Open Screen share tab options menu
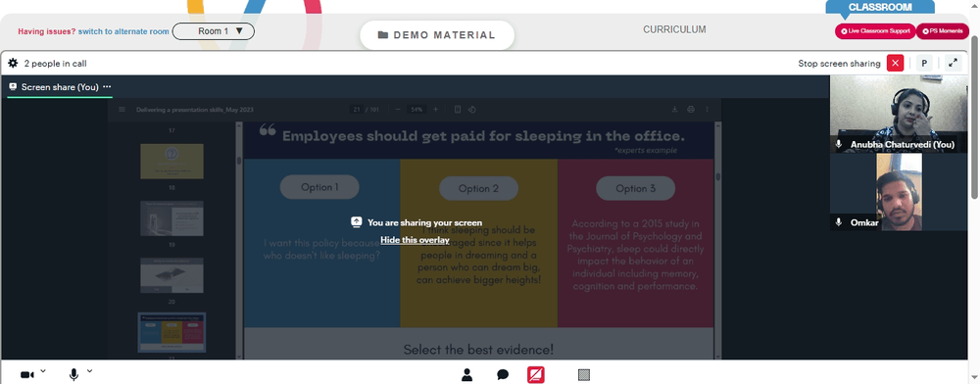 point(107,87)
